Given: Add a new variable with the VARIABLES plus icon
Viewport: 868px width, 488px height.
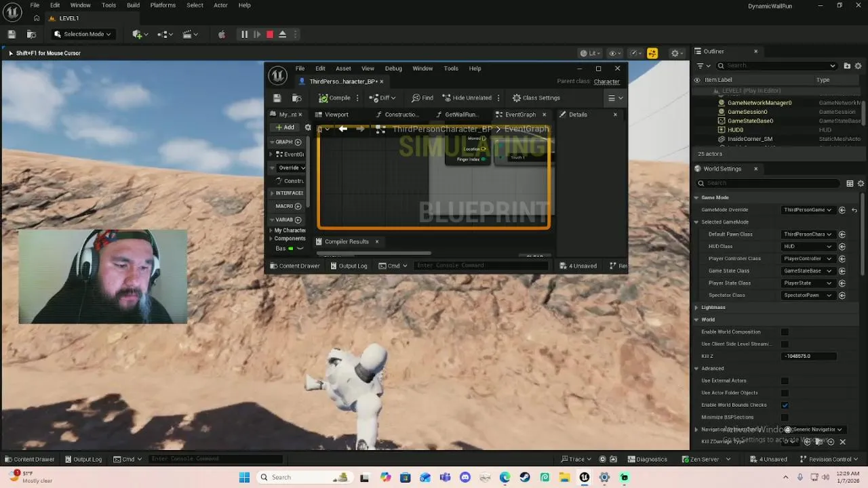Looking at the screenshot, I should 298,220.
